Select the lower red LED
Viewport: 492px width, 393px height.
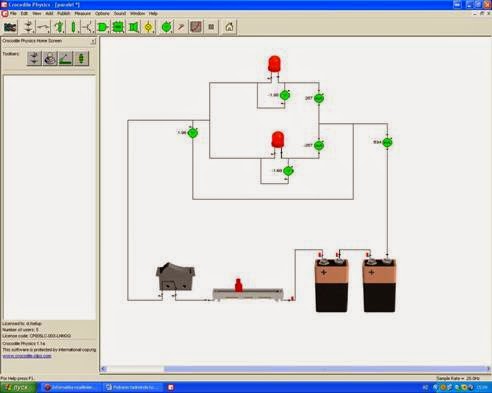pyautogui.click(x=278, y=139)
